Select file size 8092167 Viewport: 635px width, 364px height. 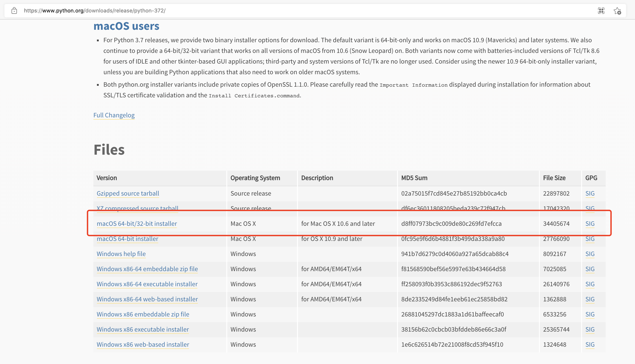tap(555, 254)
